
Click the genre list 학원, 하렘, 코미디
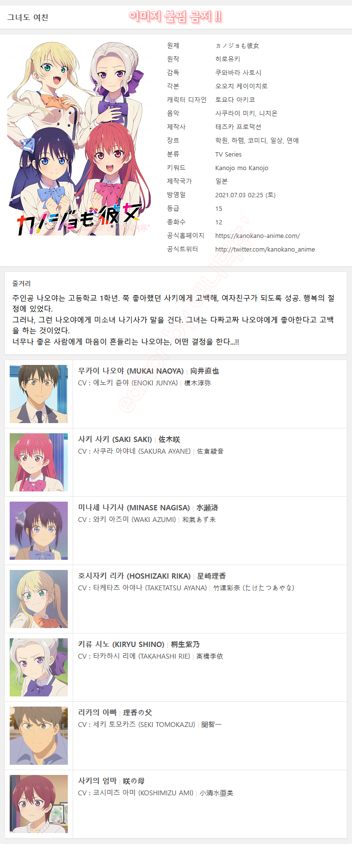[257, 141]
